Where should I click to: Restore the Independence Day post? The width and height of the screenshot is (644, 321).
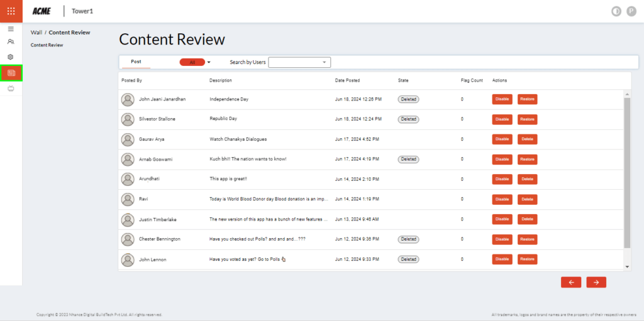tap(527, 99)
